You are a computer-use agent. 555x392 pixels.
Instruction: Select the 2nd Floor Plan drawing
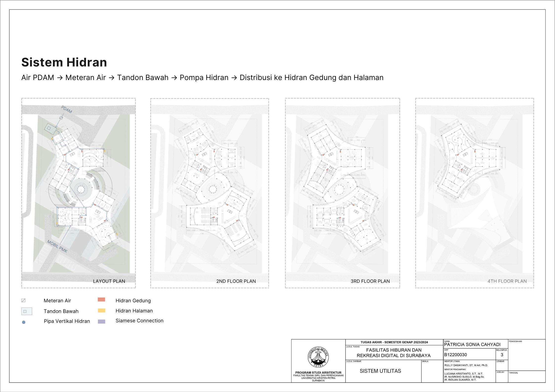(x=210, y=193)
